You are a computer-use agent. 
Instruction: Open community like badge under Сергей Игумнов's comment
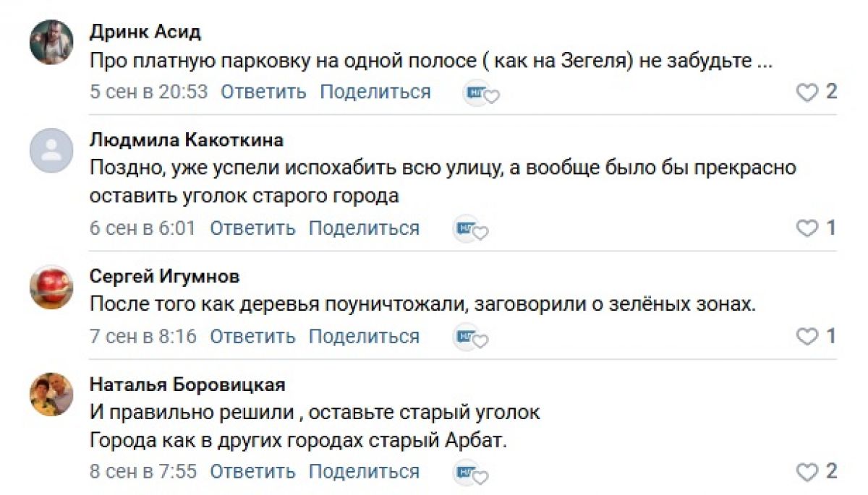click(x=471, y=338)
